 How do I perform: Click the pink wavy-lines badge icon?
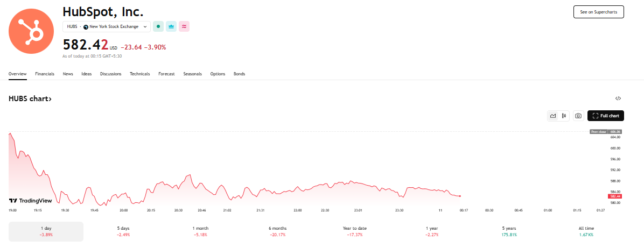click(x=184, y=27)
